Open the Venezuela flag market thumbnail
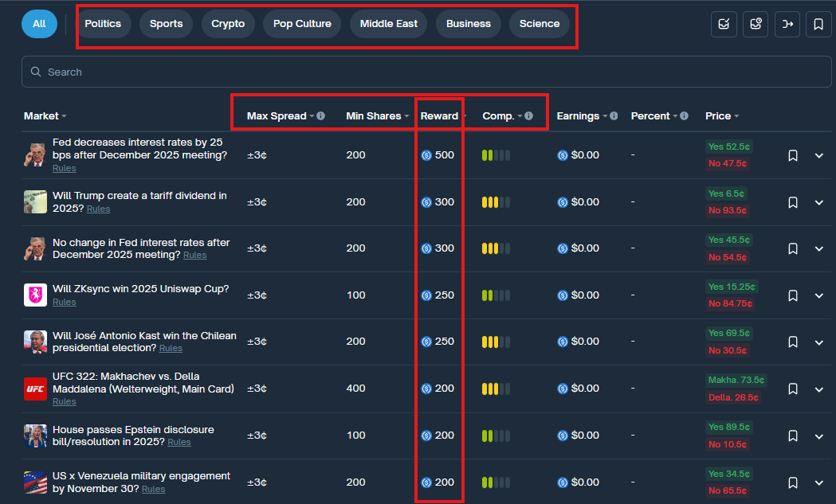The width and height of the screenshot is (836, 504). click(x=35, y=483)
